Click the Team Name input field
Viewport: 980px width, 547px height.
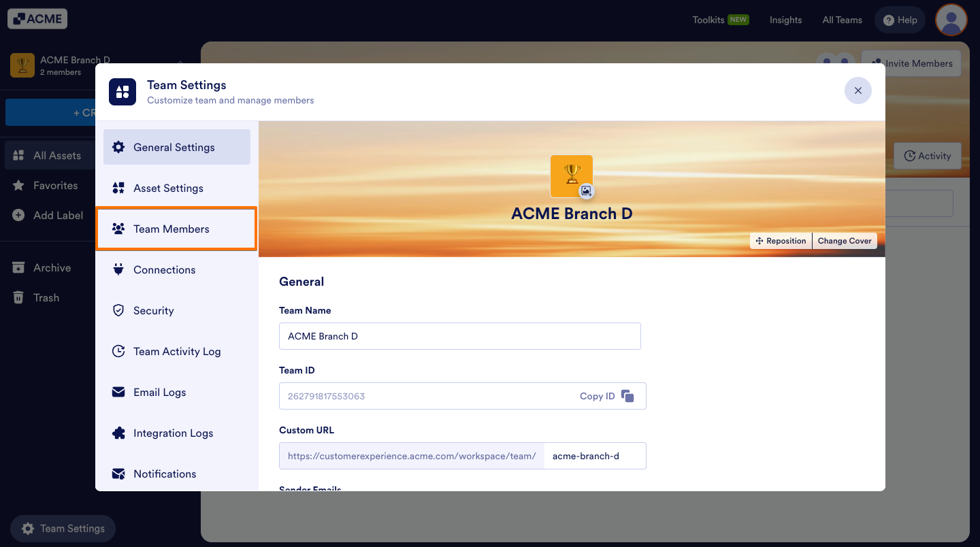(x=460, y=336)
